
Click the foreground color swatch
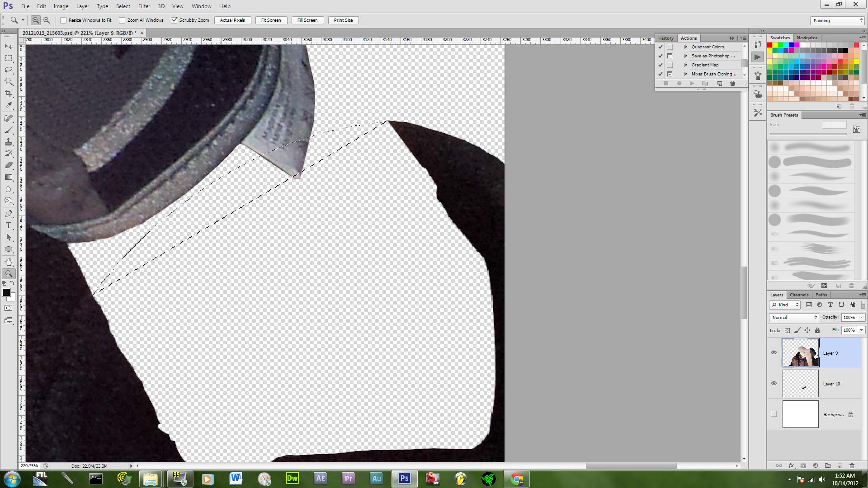[6, 292]
